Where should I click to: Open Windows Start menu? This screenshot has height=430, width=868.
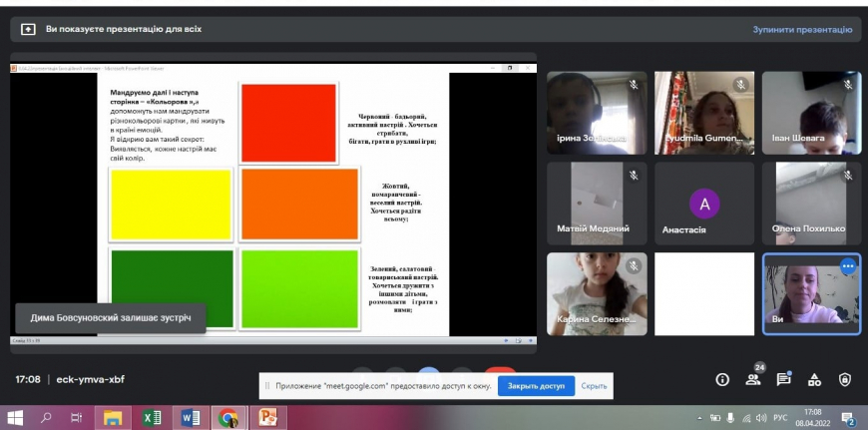pyautogui.click(x=15, y=418)
